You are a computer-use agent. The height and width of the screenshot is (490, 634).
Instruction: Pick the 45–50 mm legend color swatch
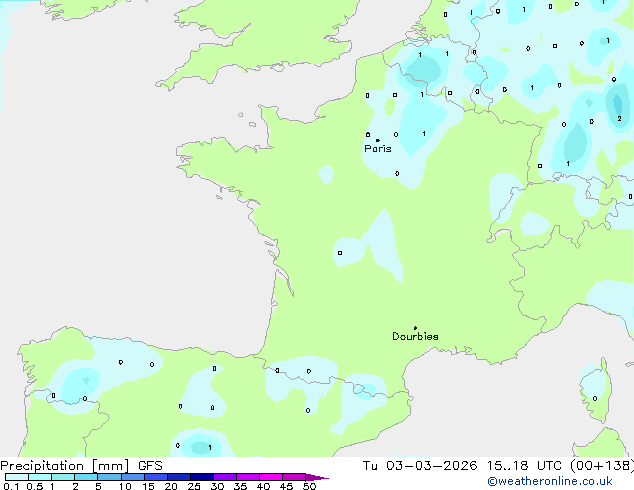tap(294, 477)
